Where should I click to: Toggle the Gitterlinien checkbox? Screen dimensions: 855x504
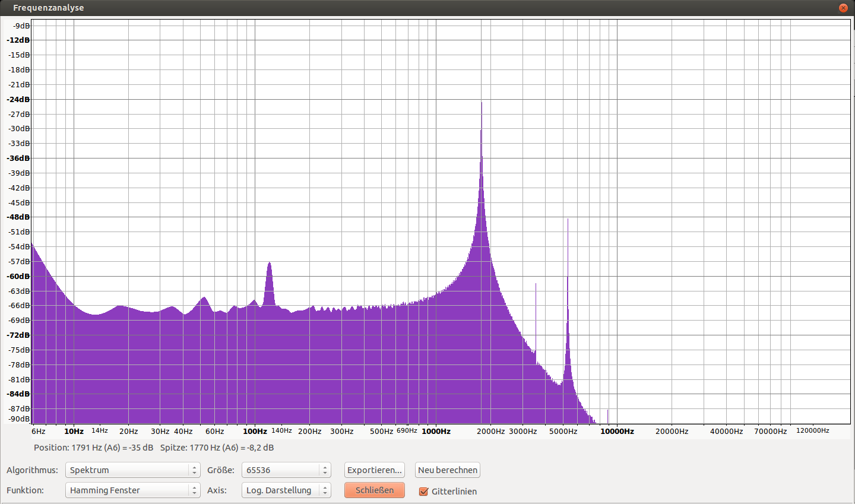tap(423, 492)
